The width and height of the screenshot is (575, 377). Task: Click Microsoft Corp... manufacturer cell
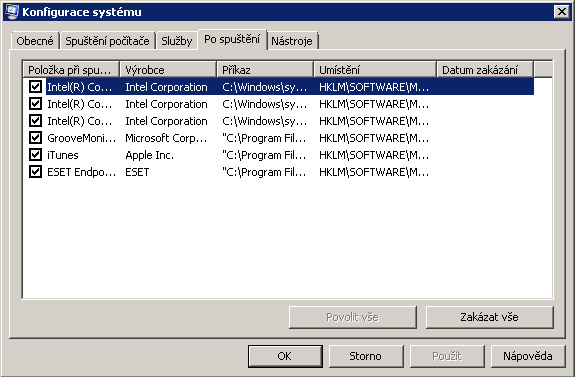pos(166,138)
